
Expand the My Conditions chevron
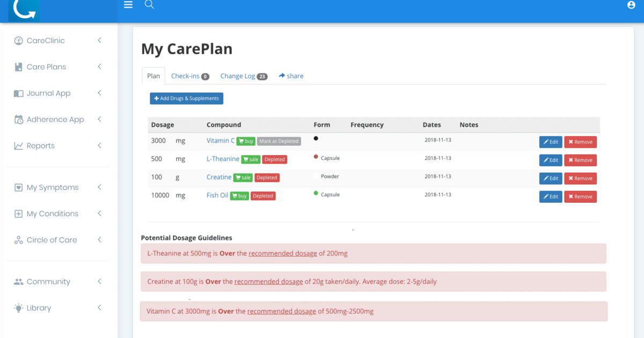click(99, 214)
